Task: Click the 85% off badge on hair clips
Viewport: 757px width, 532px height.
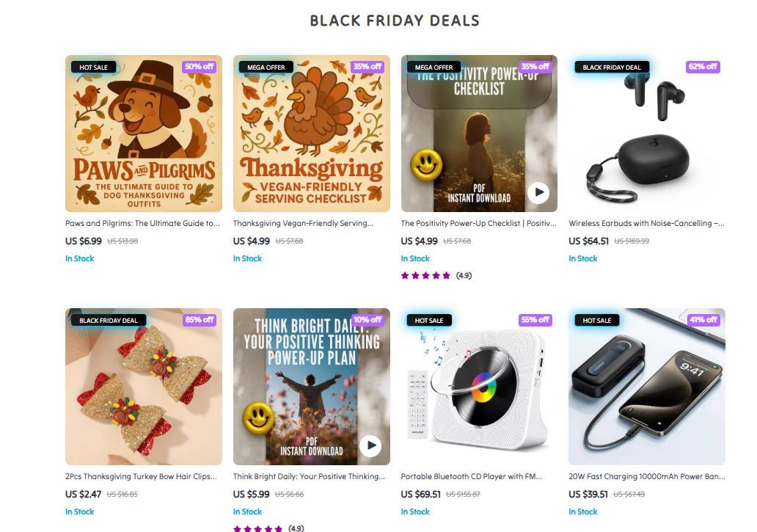Action: click(199, 320)
